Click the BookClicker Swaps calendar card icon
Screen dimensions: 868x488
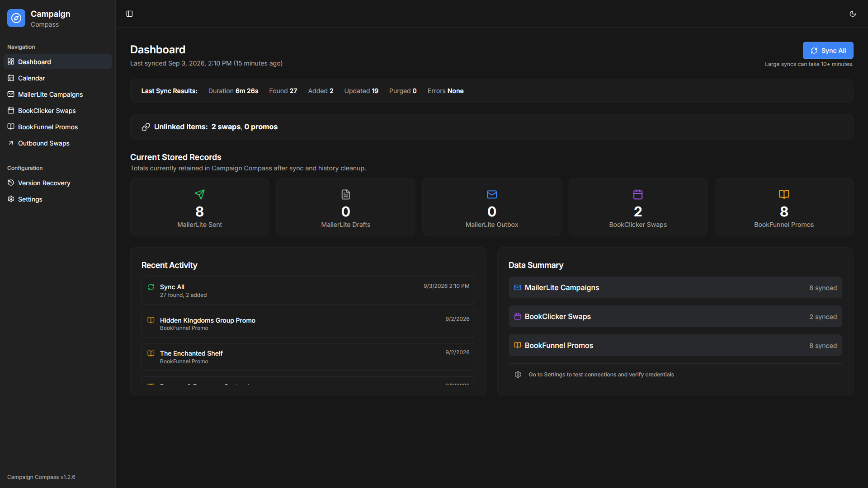[x=638, y=194]
